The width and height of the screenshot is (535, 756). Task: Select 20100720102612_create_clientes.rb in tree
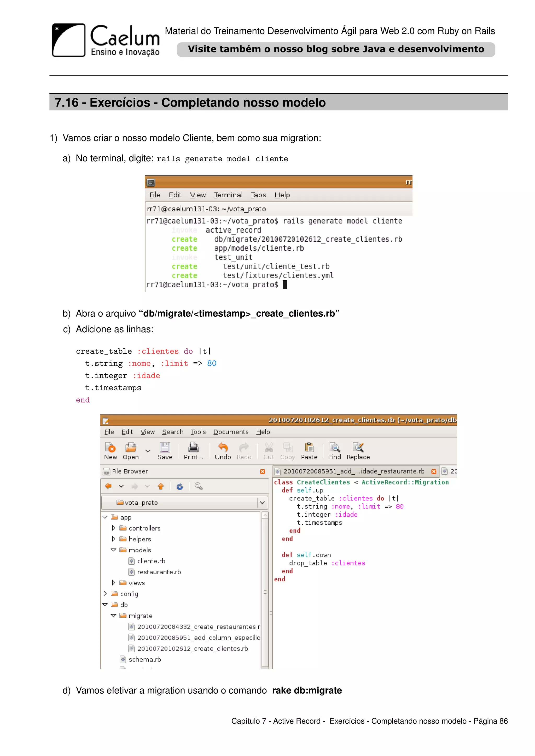[x=192, y=648]
